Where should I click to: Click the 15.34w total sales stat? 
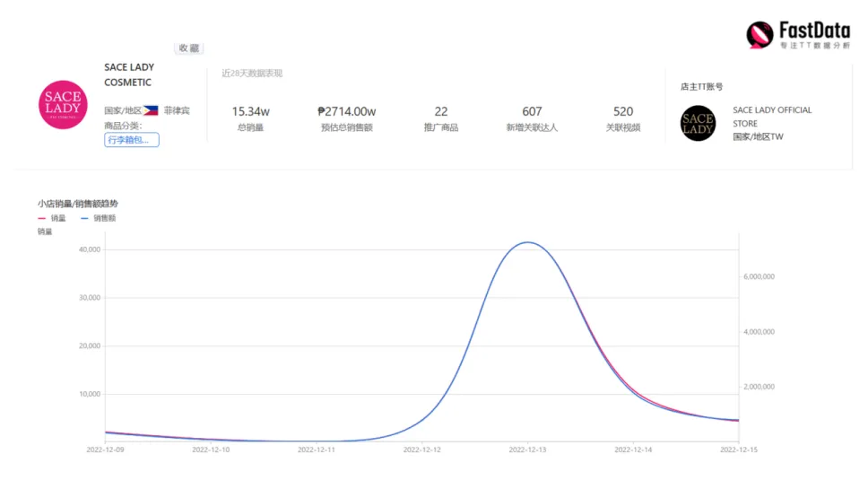(x=251, y=118)
